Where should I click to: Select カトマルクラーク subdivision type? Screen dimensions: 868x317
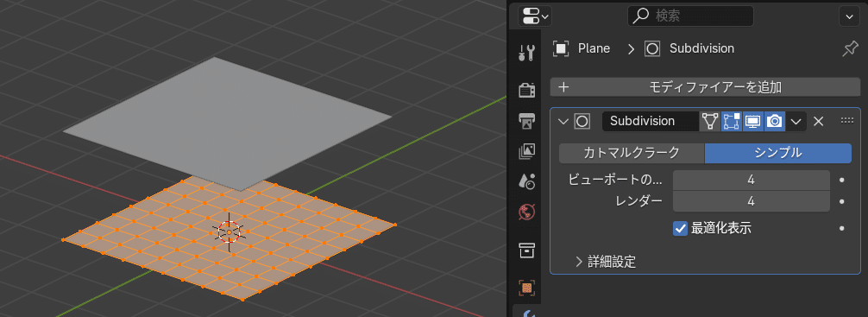(632, 154)
